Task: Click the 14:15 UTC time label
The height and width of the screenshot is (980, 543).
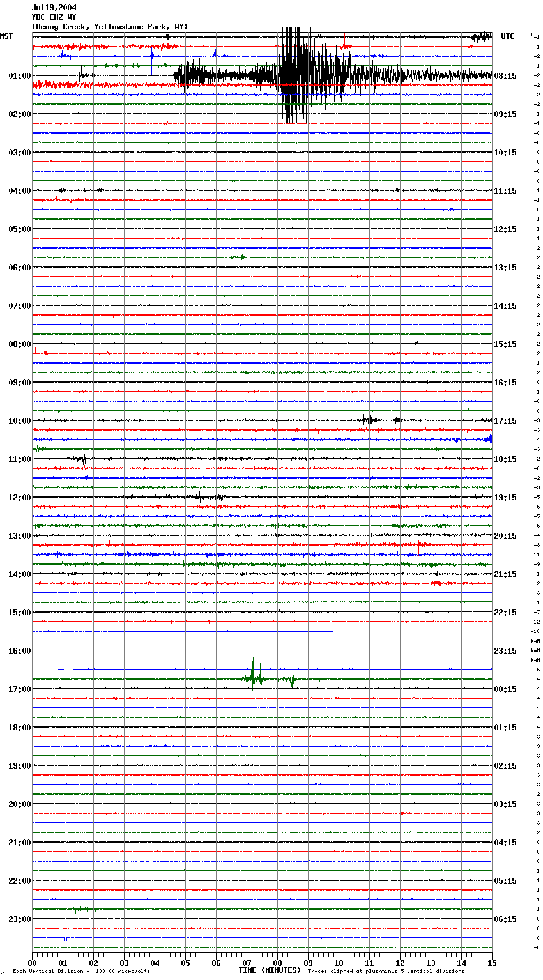Action: point(505,306)
